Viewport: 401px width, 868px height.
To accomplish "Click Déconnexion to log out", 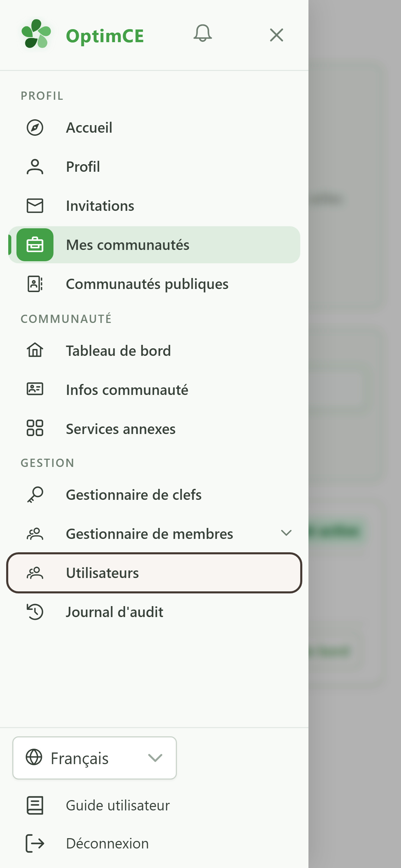I will click(107, 843).
